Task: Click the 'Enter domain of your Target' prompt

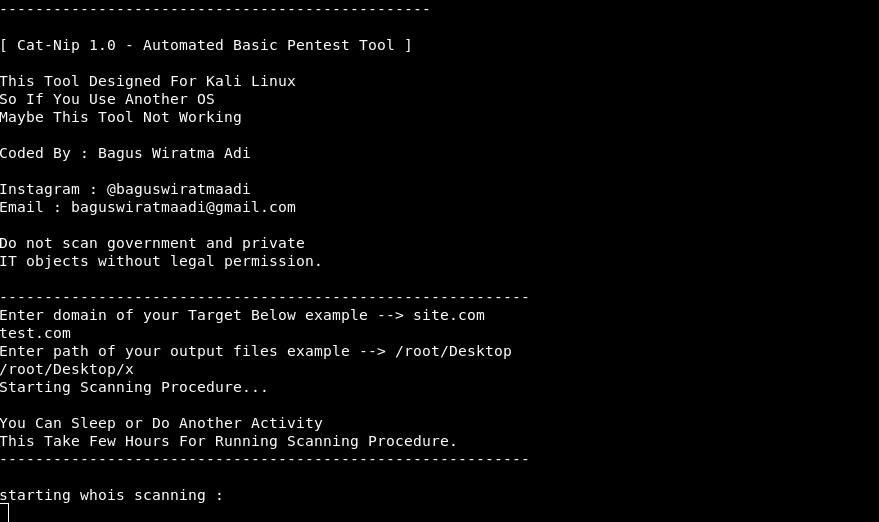Action: (242, 315)
